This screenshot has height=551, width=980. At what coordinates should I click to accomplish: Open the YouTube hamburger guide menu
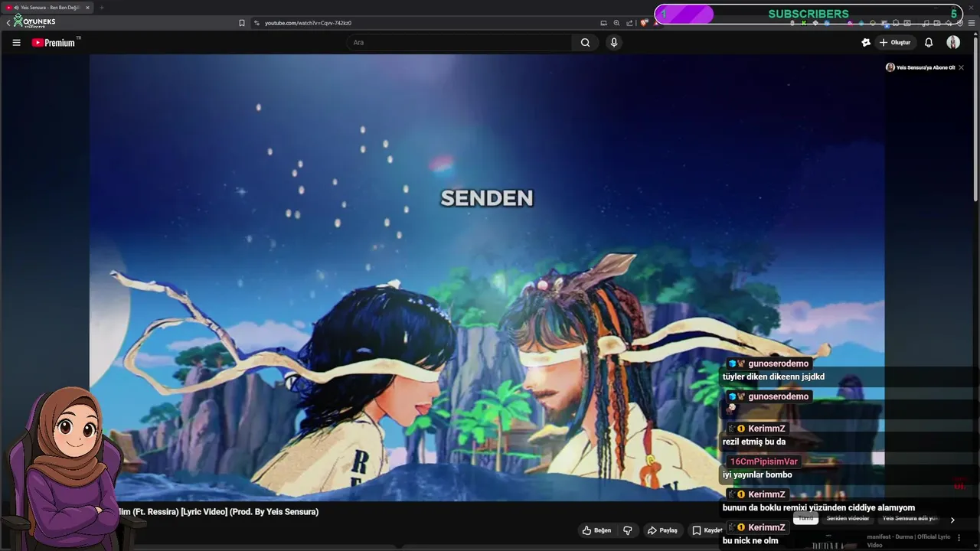click(16, 43)
